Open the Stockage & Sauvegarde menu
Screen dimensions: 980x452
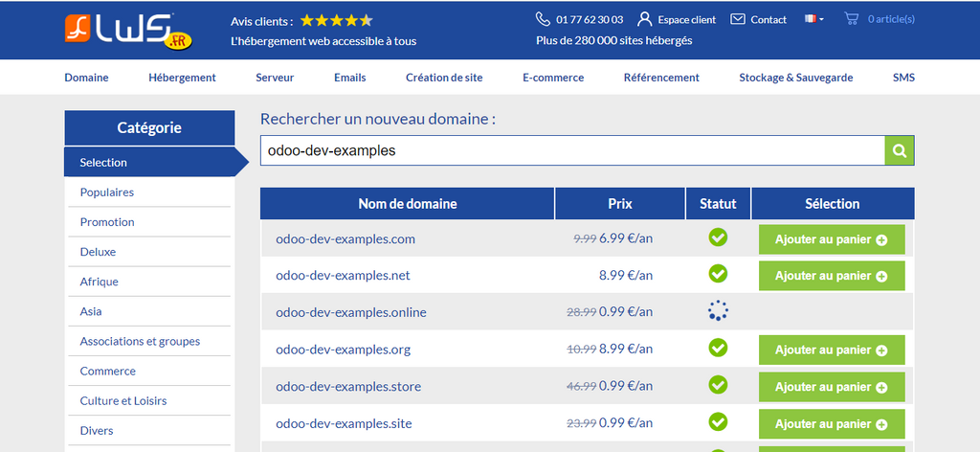pyautogui.click(x=795, y=78)
